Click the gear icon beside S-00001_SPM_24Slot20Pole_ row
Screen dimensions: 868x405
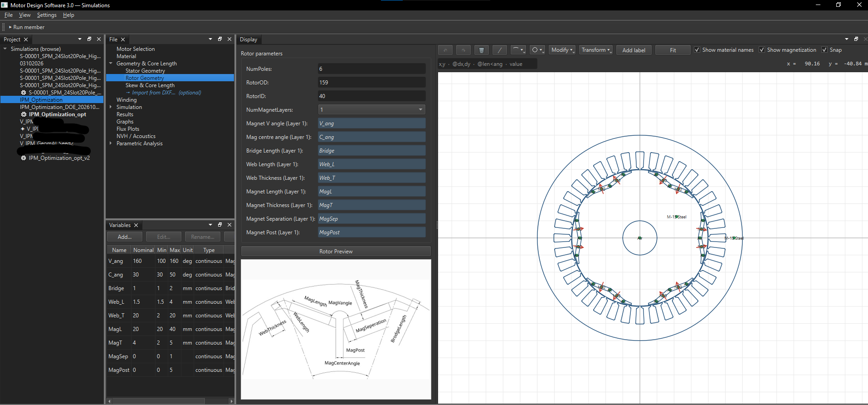[x=24, y=93]
